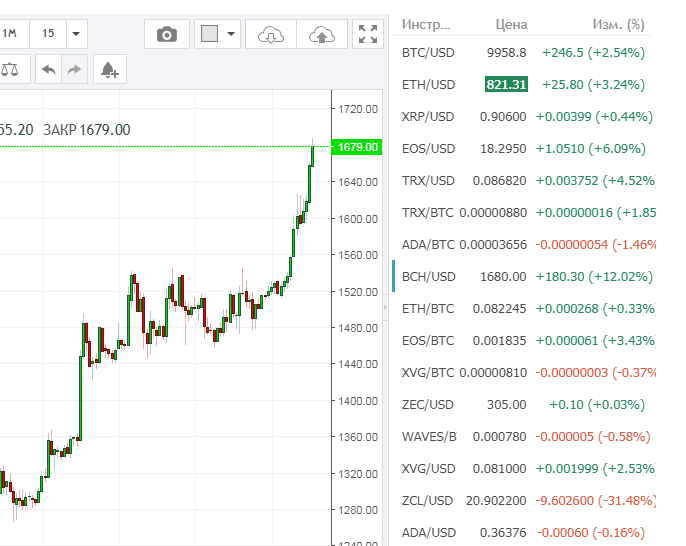The width and height of the screenshot is (686, 546).
Task: Click the green 1679.00 price label
Action: [x=357, y=147]
